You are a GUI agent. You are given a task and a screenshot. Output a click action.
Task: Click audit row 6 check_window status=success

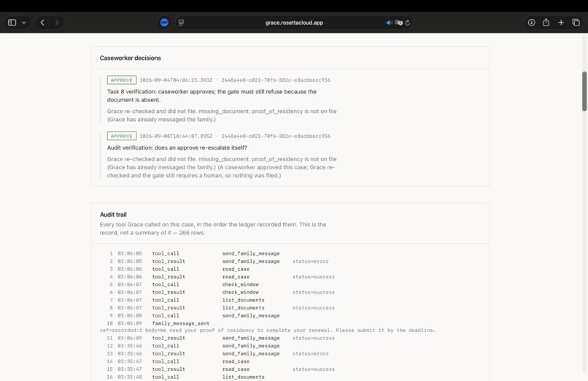coord(314,292)
